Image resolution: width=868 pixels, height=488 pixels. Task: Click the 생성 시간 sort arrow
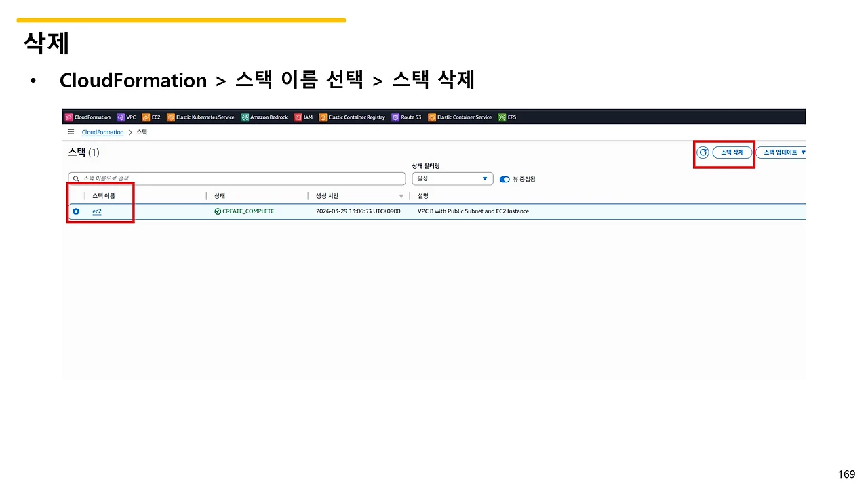click(401, 195)
